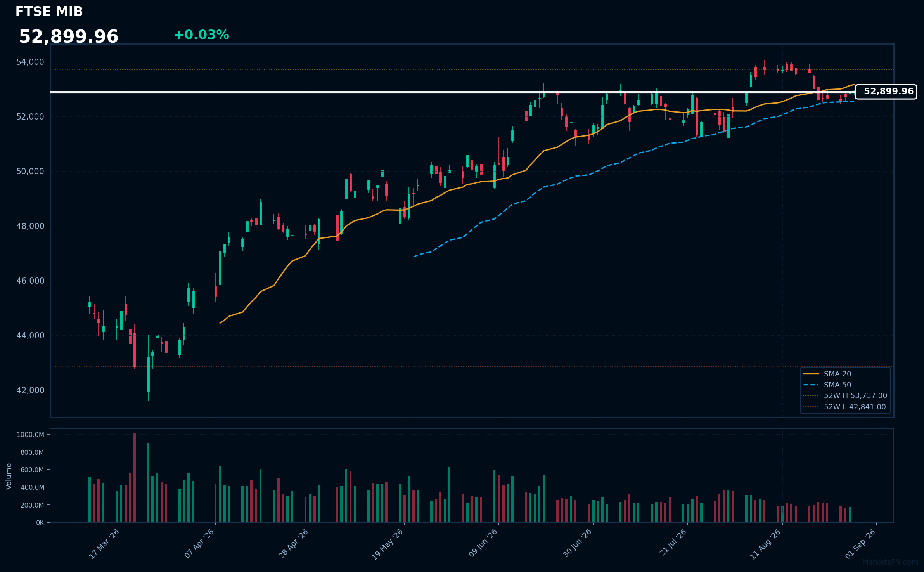Click the 42,000 price axis label
Image resolution: width=924 pixels, height=572 pixels.
30,390
